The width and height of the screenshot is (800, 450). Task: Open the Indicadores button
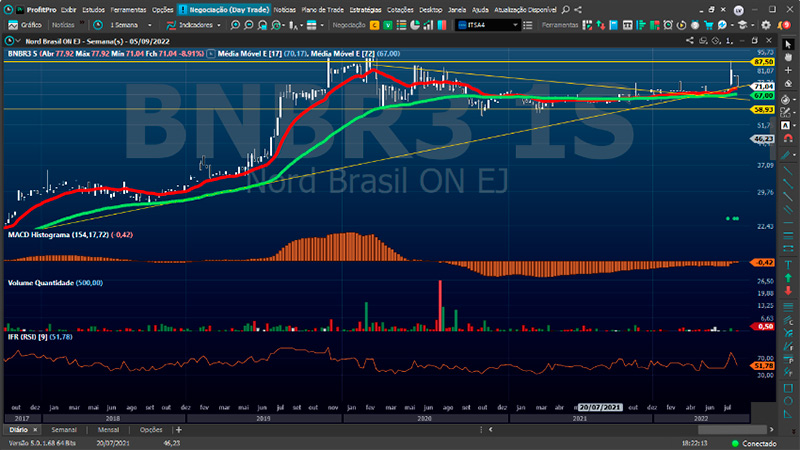click(190, 25)
